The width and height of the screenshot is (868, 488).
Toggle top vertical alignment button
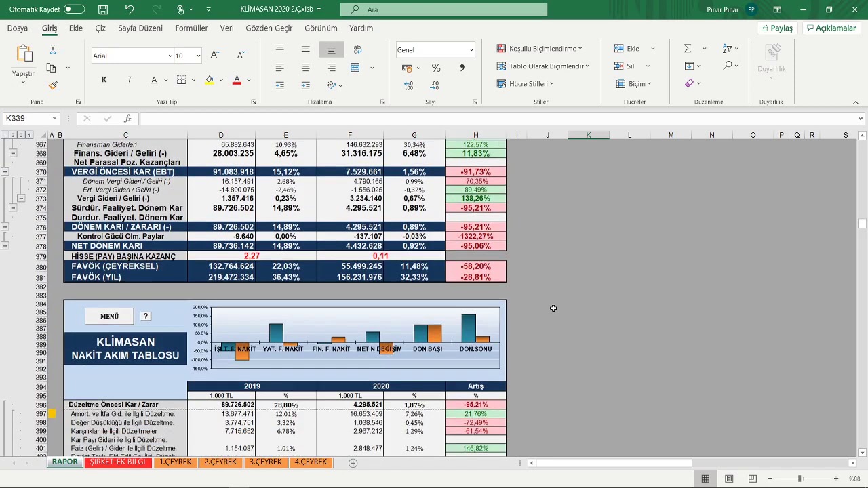[280, 49]
